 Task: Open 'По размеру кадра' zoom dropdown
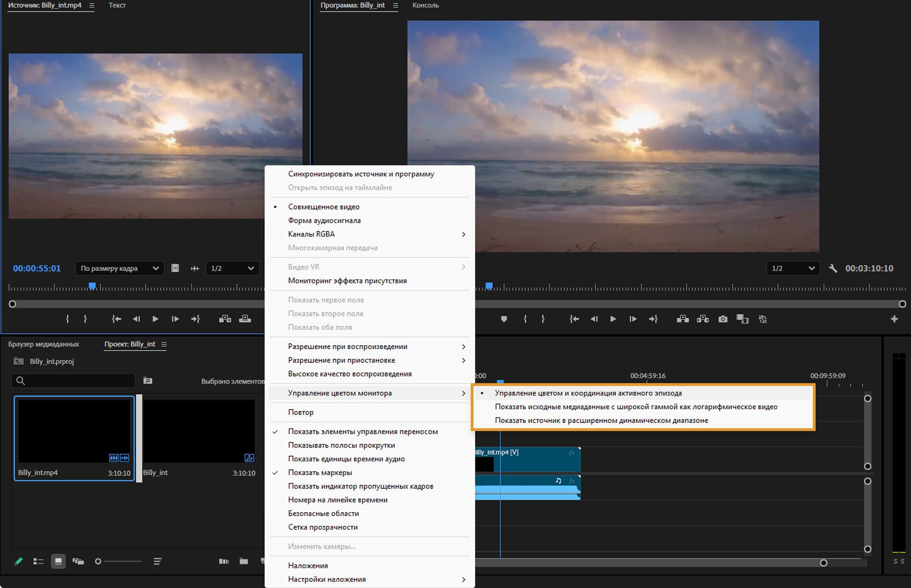[120, 268]
